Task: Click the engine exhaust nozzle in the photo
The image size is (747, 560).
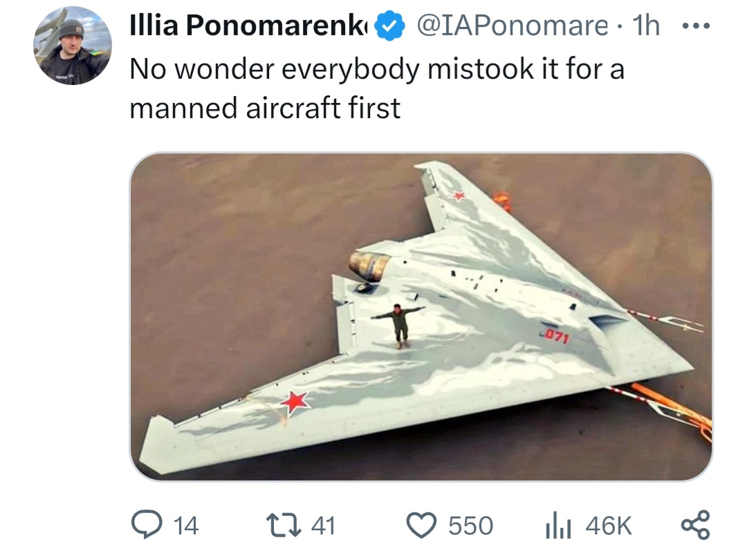Action: 369,266
